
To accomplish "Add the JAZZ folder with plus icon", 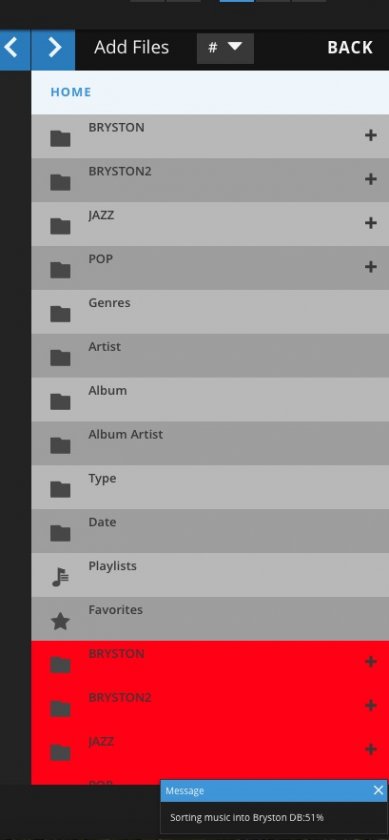I will (370, 223).
